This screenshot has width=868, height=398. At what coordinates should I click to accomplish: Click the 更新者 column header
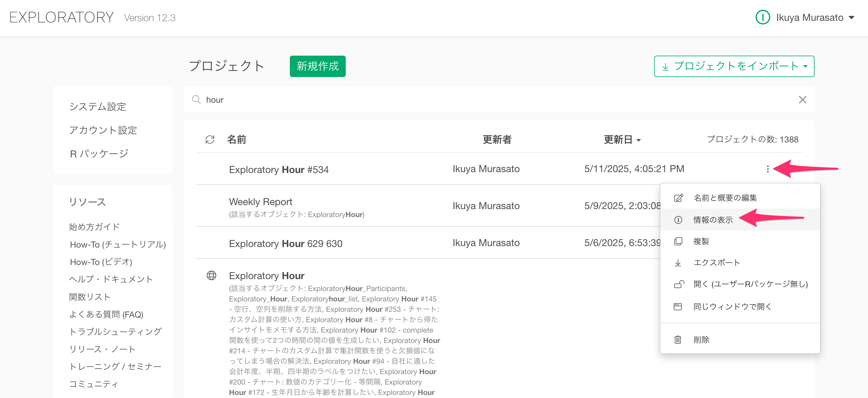click(x=497, y=139)
